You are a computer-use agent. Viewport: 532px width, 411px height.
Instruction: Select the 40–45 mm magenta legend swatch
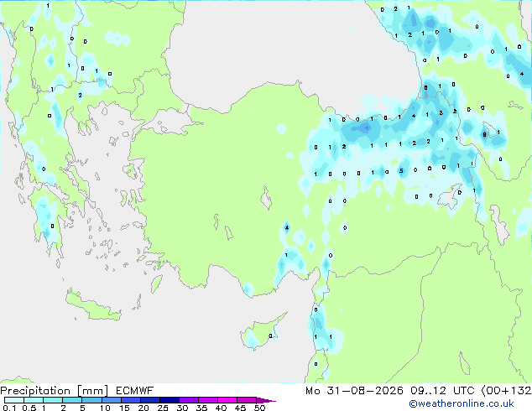(227, 400)
